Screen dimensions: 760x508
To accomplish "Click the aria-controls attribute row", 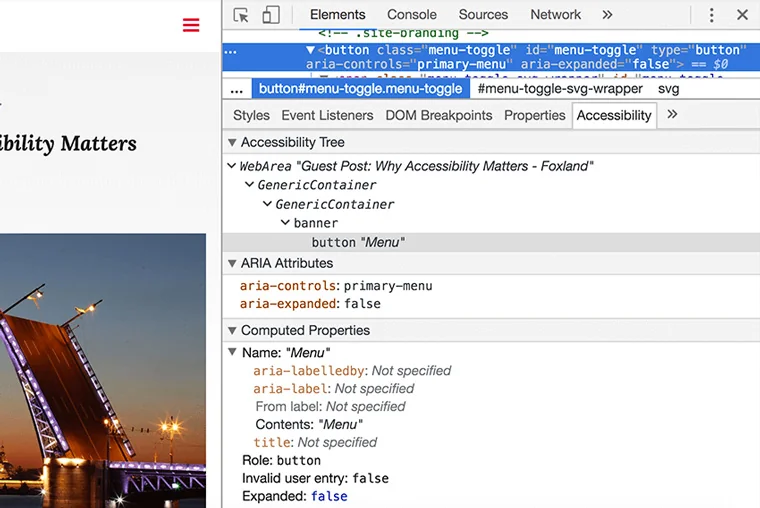I will coord(336,286).
